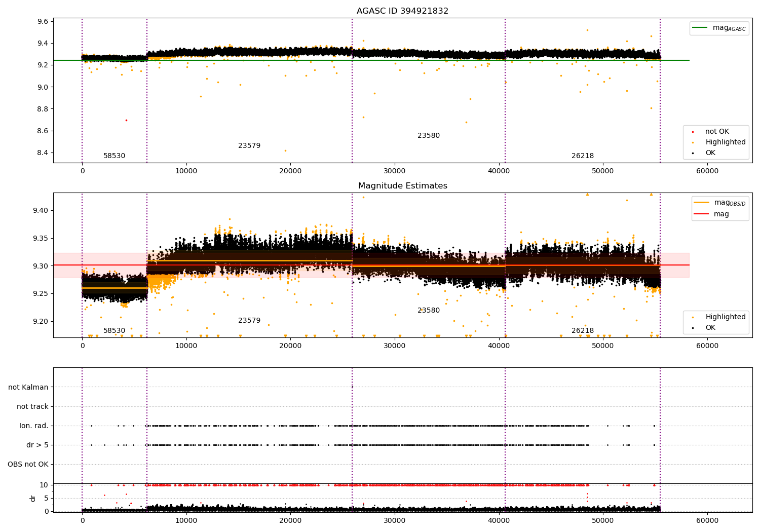Click the 23580 label in the Magnitude Estimates plot

[x=429, y=311]
